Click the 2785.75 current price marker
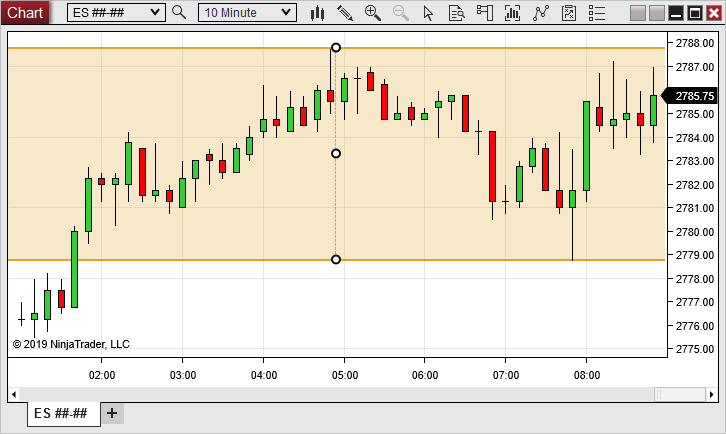Screen dimensions: 726x434 coord(693,96)
